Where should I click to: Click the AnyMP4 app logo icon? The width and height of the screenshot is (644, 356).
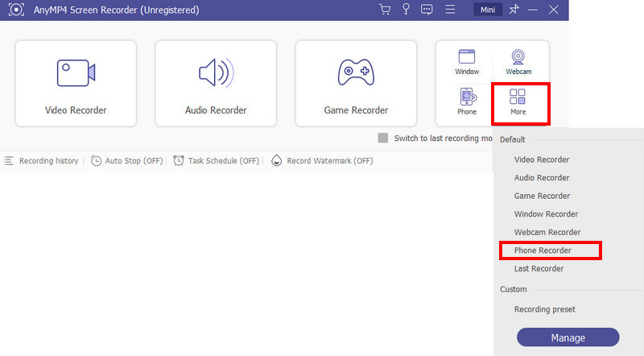coord(16,10)
